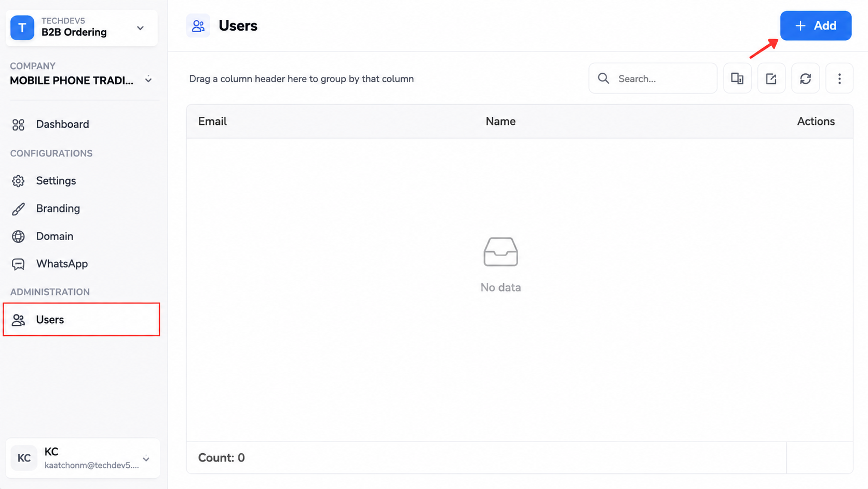868x489 pixels.
Task: Click the Users page title icon
Action: [x=198, y=26]
